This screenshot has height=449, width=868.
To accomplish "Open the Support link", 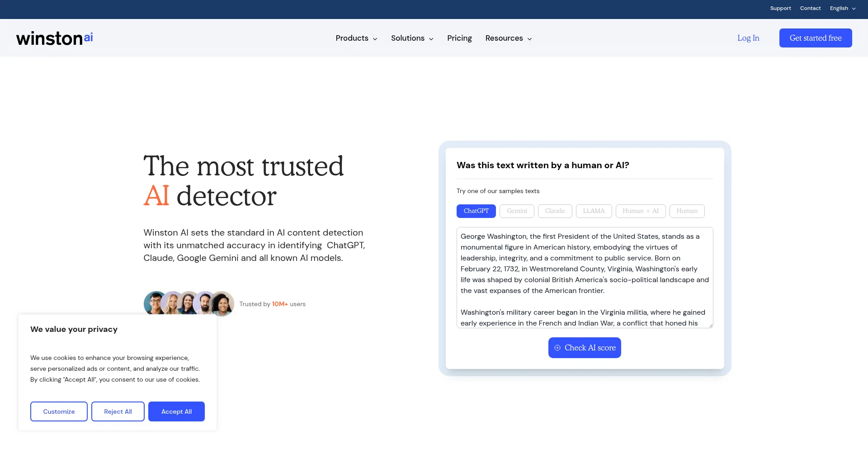I will 780,9.
